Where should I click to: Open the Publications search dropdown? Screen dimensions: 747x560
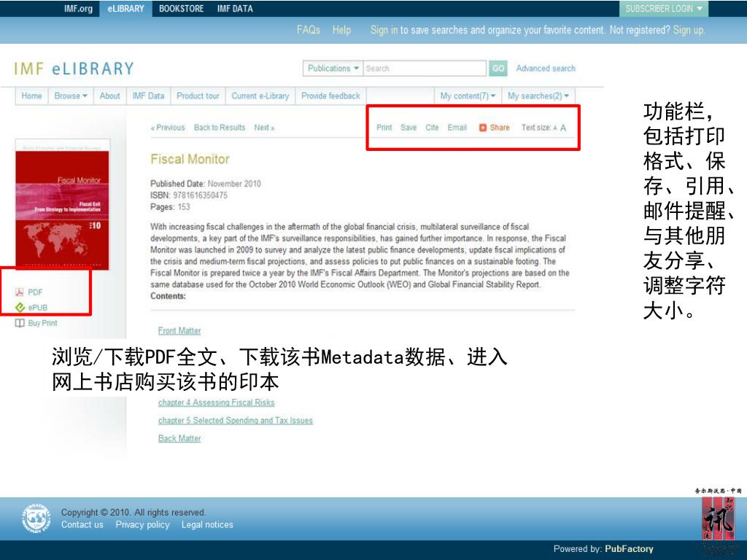[x=333, y=68]
